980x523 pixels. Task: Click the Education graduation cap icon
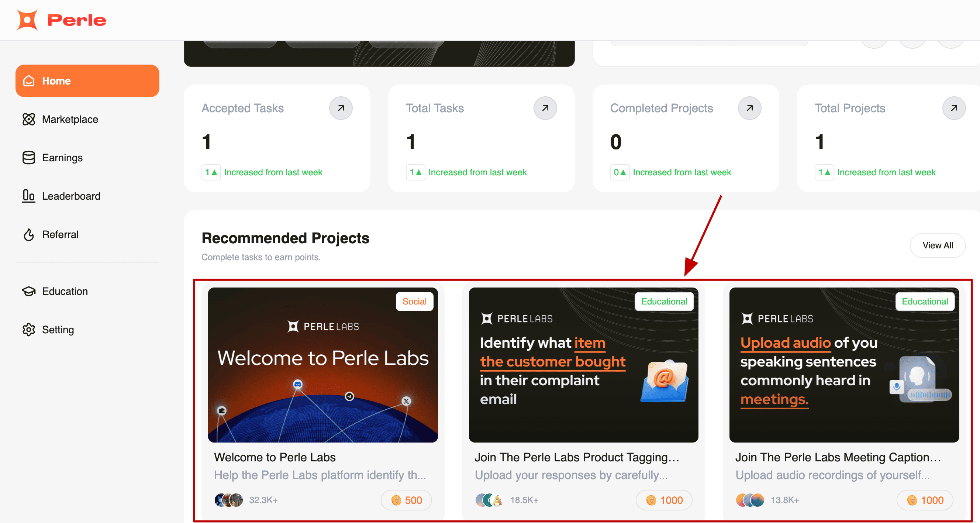[x=28, y=291]
